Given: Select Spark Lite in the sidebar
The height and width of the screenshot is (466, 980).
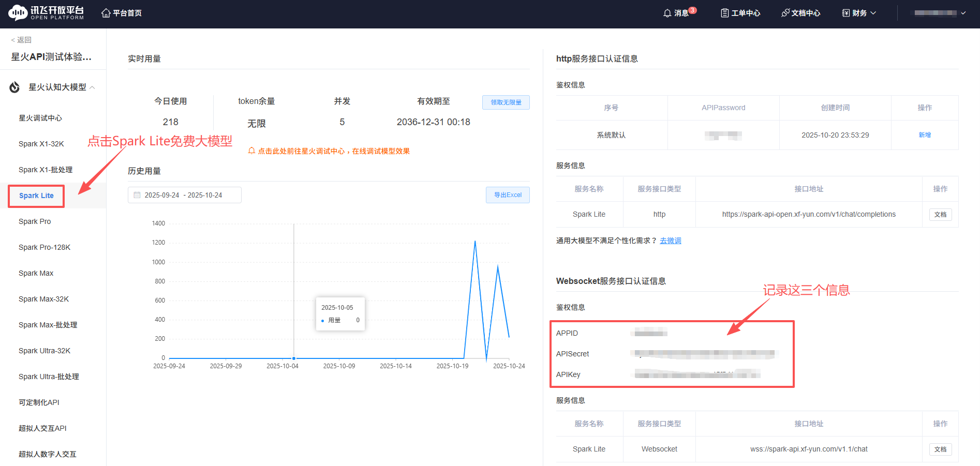Looking at the screenshot, I should click(36, 196).
